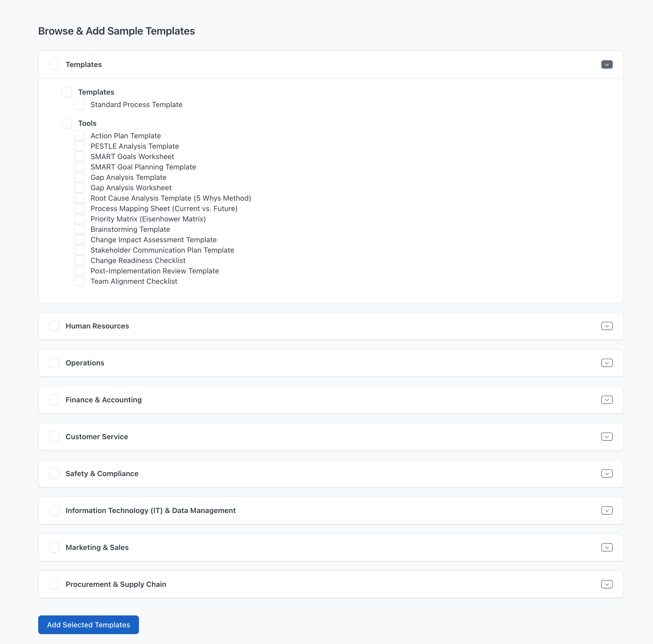Viewport: 653px width, 644px height.
Task: Expand the Marketing & Sales chevron
Action: pyautogui.click(x=607, y=547)
